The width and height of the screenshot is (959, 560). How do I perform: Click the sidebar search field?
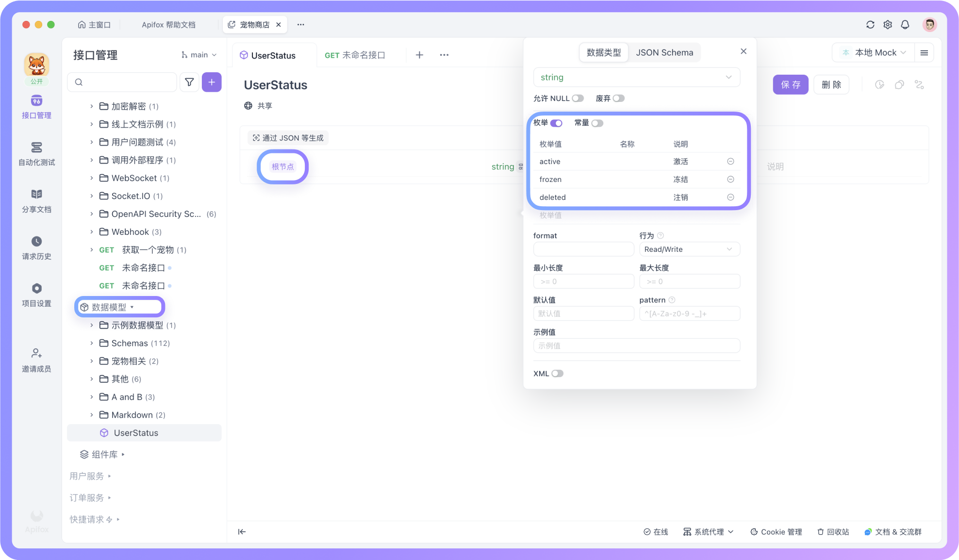[x=122, y=82]
